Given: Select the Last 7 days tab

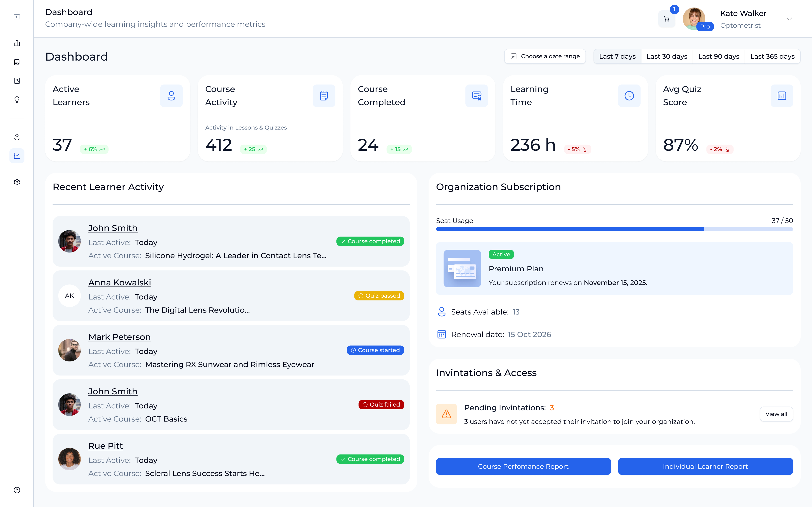Looking at the screenshot, I should (617, 56).
